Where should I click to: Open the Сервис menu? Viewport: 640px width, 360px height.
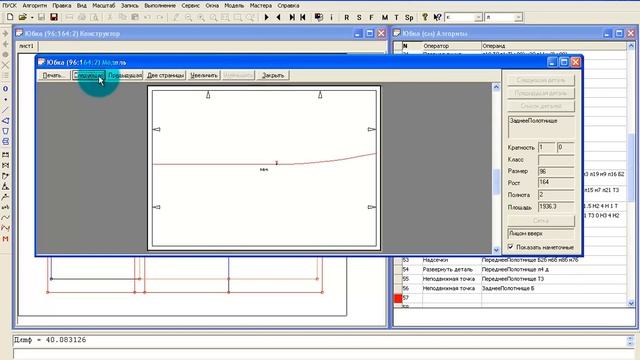click(191, 5)
